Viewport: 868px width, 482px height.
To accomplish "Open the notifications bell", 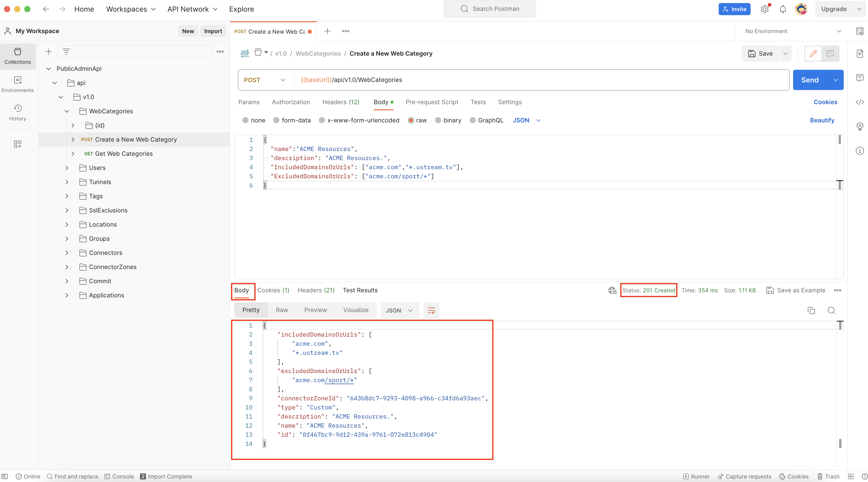I will coord(783,9).
